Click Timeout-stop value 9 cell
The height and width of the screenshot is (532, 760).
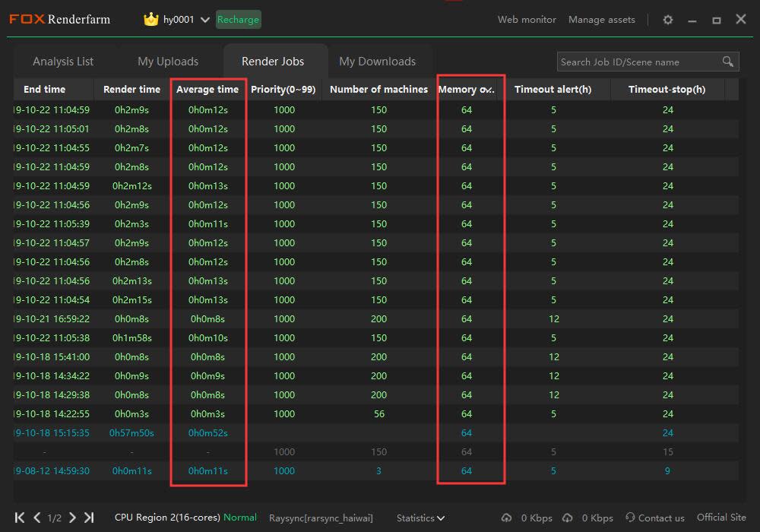[x=667, y=470]
